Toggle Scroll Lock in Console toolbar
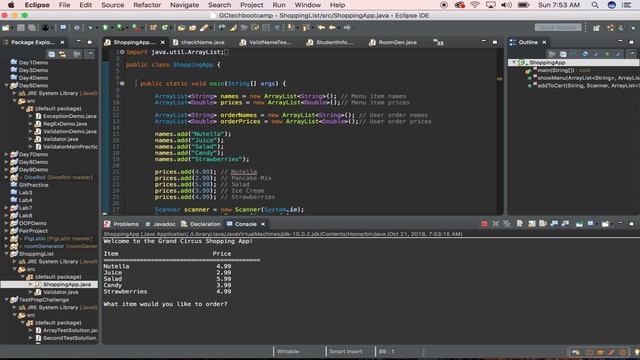The height and width of the screenshot is (360, 640). 531,224
